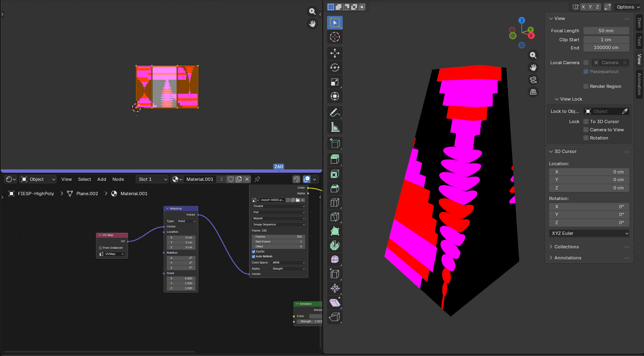Switch to orthographic/perspective grid icon
644x356 pixels.
pyautogui.click(x=533, y=92)
